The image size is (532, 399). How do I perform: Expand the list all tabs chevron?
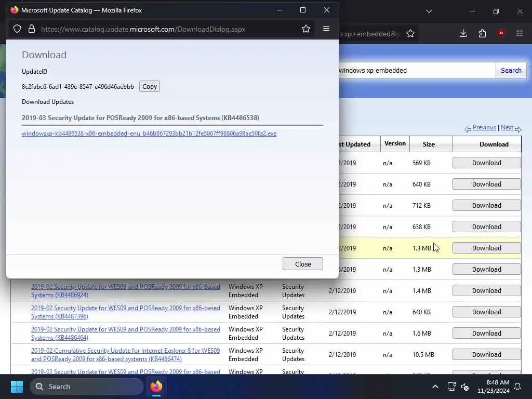[429, 11]
